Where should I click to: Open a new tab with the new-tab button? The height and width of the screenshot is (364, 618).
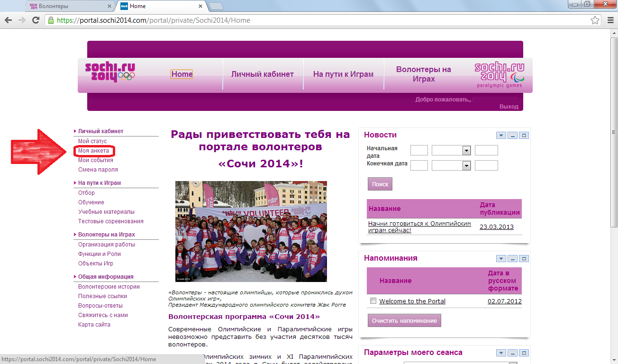click(216, 7)
